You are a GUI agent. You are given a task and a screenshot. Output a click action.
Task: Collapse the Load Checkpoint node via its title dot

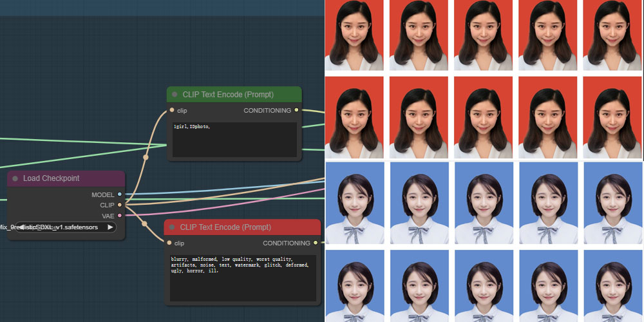tap(15, 178)
